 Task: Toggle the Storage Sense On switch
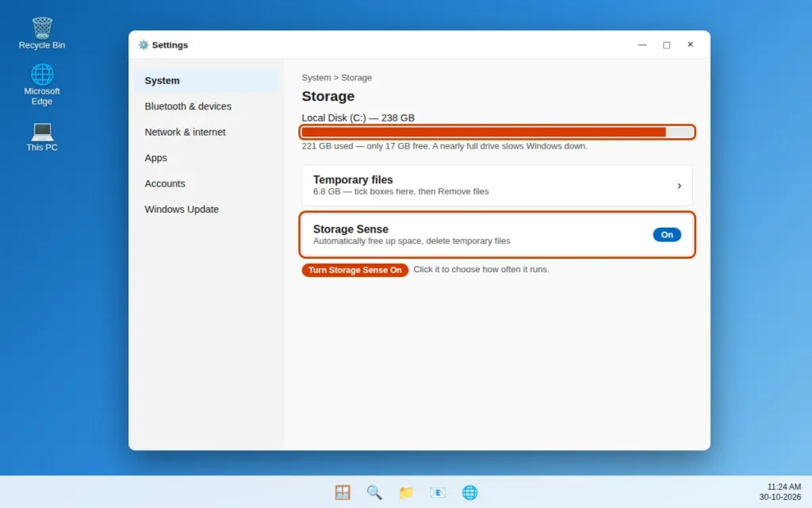(666, 235)
